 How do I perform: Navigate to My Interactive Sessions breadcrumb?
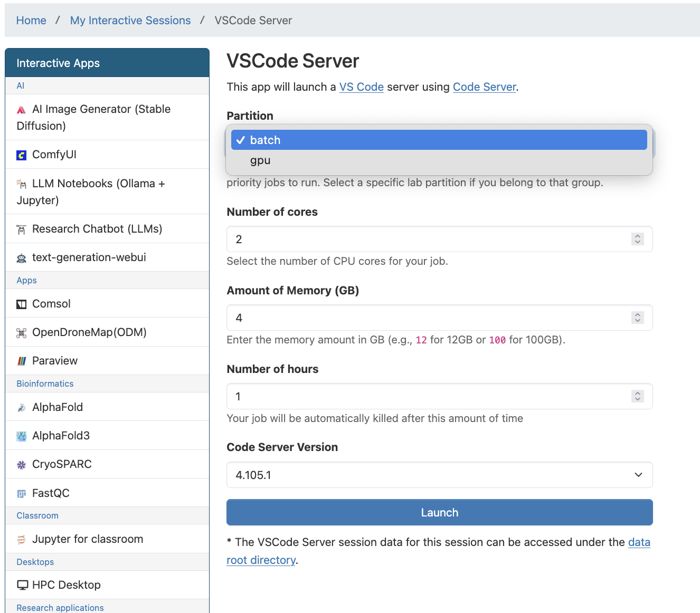(x=130, y=20)
